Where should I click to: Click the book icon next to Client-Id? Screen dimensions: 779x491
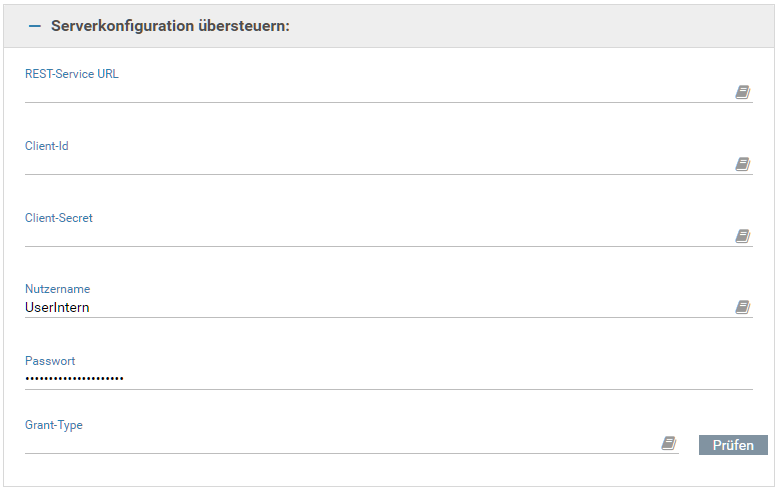coord(742,164)
